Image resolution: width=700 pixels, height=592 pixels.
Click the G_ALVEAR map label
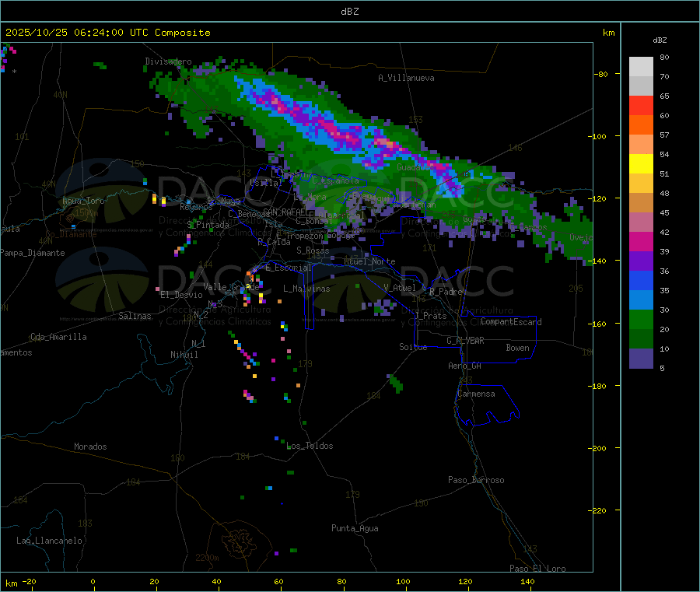(x=466, y=341)
